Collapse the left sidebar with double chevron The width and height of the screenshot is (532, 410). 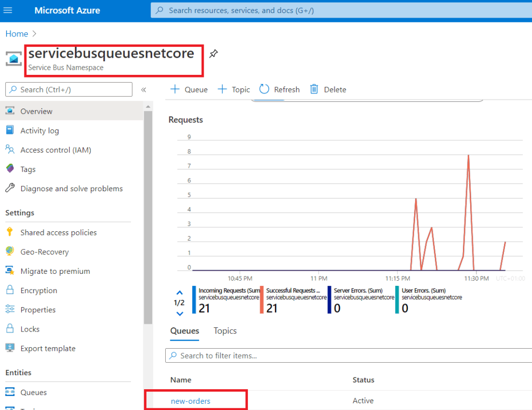(x=144, y=90)
